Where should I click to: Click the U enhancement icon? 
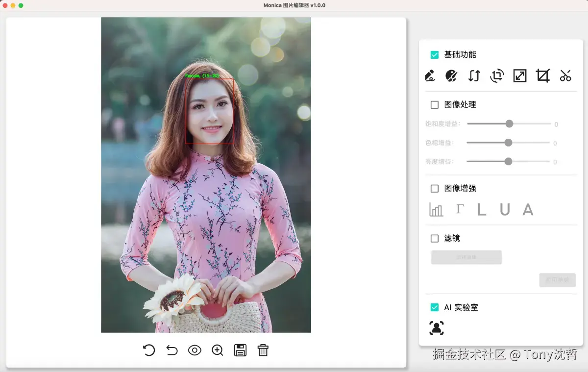tap(505, 209)
